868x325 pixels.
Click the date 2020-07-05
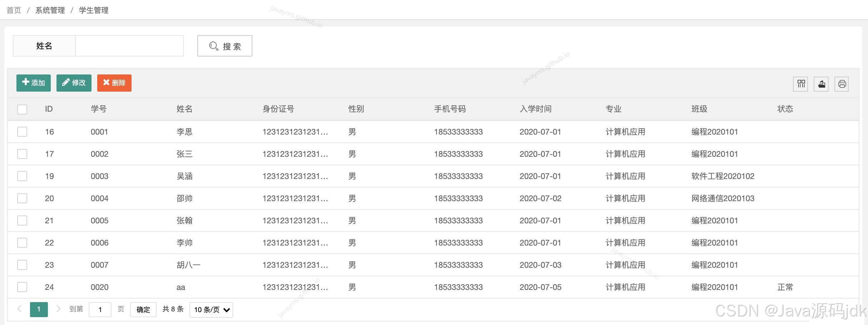click(x=541, y=287)
